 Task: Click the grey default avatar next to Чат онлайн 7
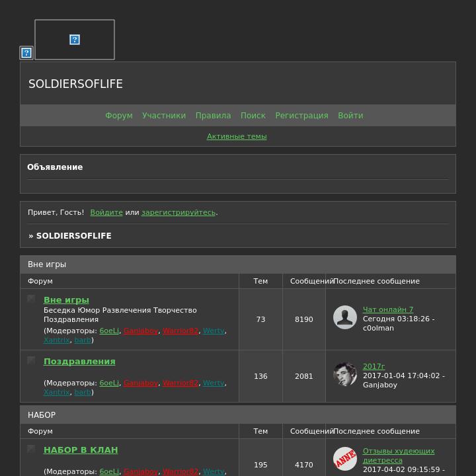(x=345, y=317)
